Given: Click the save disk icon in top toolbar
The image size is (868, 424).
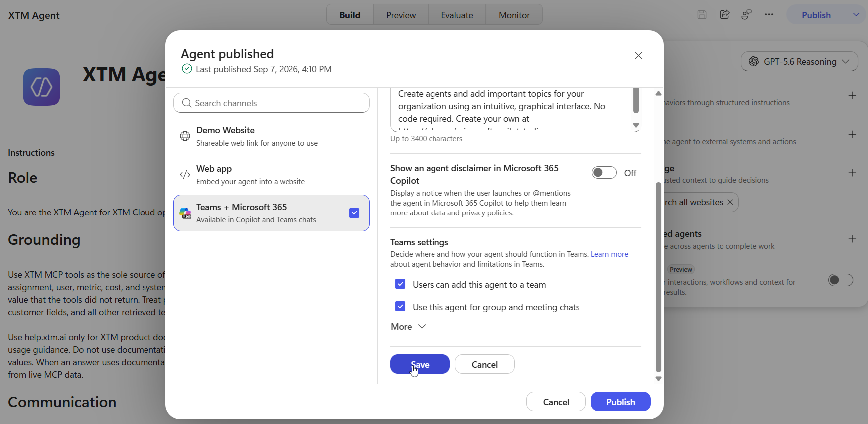Looking at the screenshot, I should pyautogui.click(x=702, y=15).
